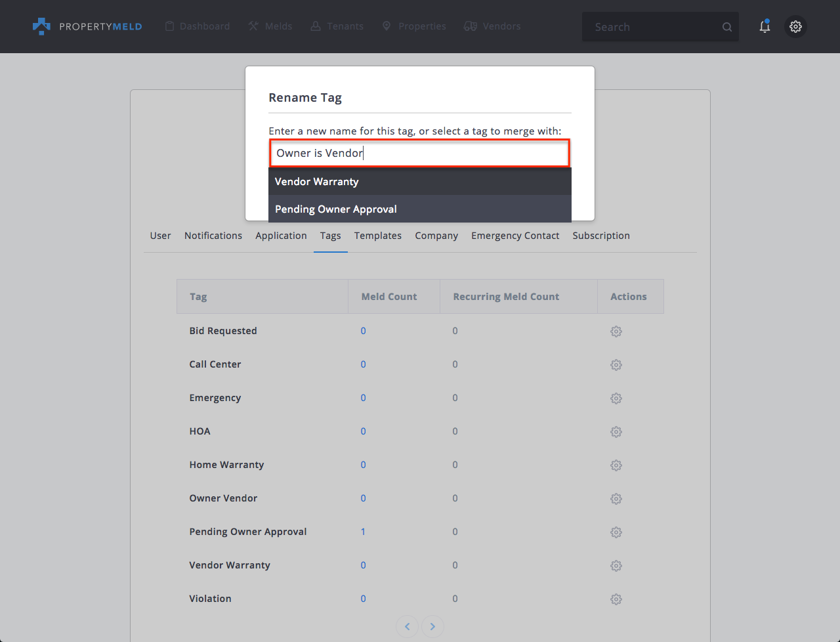The image size is (840, 642).
Task: Select Vendor Warranty in the table
Action: (230, 565)
